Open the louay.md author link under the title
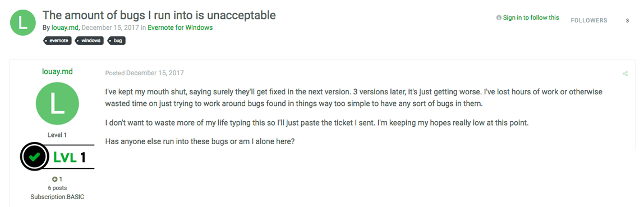 pyautogui.click(x=65, y=28)
